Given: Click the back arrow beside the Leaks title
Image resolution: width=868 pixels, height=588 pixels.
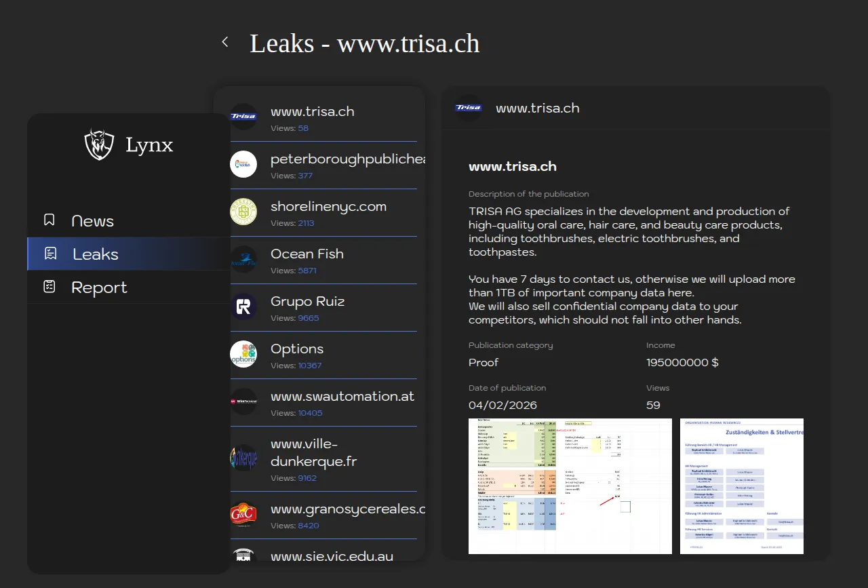Looking at the screenshot, I should point(225,43).
